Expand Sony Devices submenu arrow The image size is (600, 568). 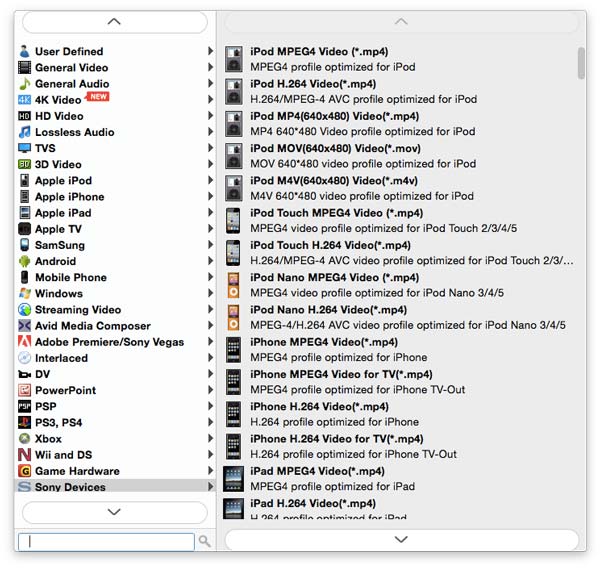pyautogui.click(x=210, y=486)
